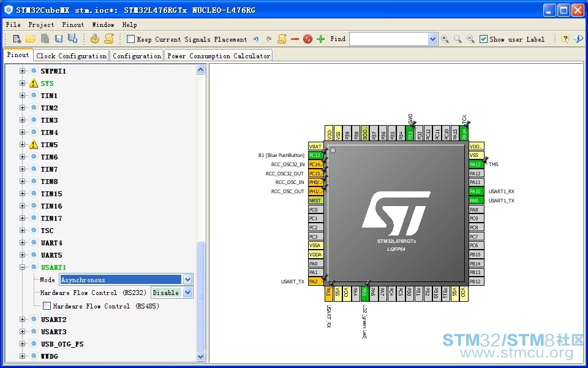588x368 pixels.
Task: Open the Help menu
Action: 129,25
